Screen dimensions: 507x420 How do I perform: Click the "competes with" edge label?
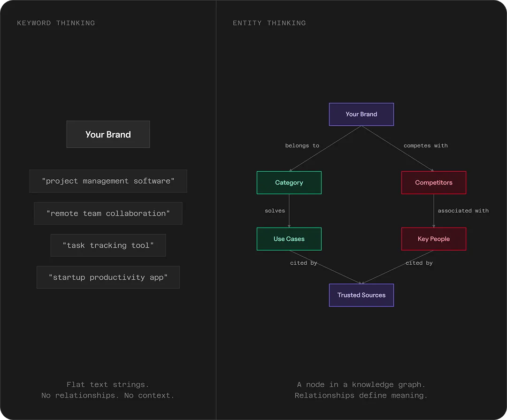pos(425,145)
